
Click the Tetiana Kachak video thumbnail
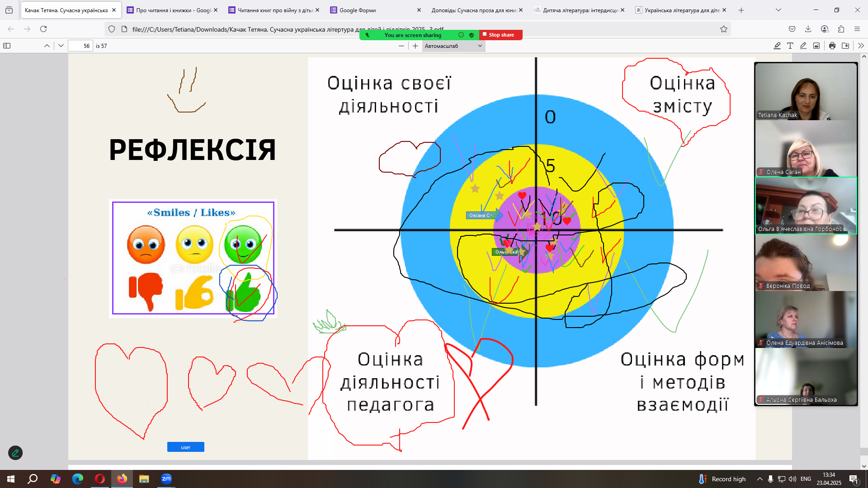[806, 92]
